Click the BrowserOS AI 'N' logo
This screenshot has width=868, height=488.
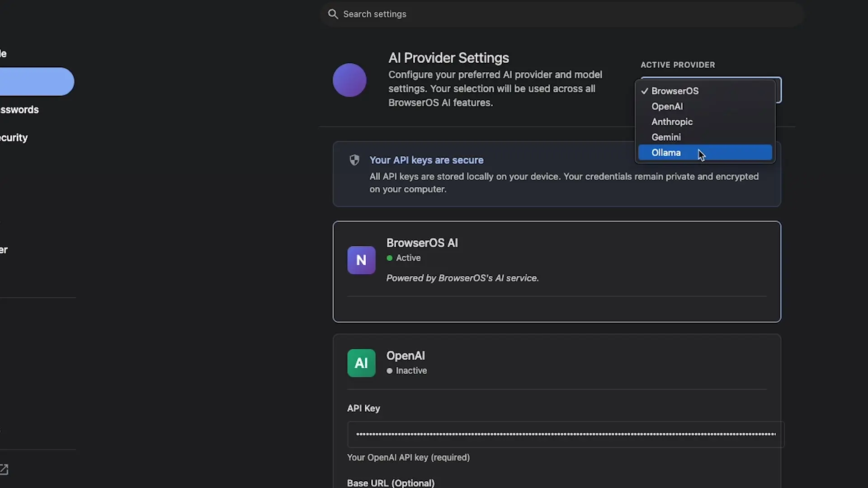(x=361, y=260)
